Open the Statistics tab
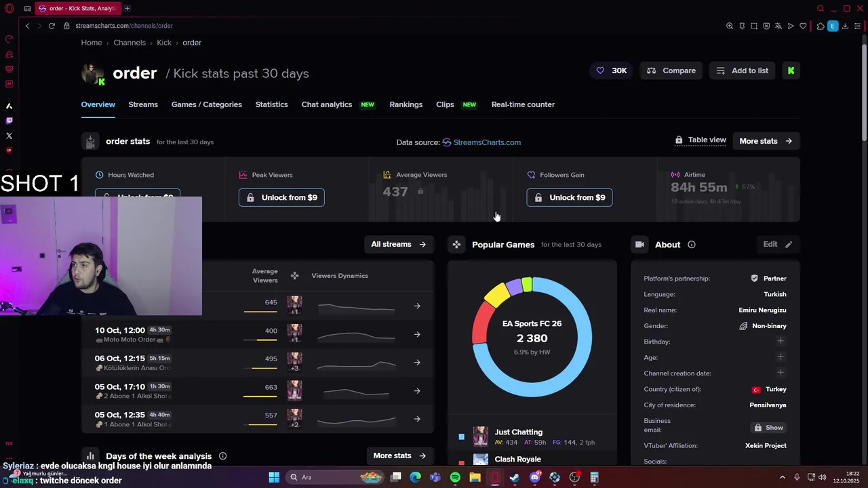The width and height of the screenshot is (868, 488). click(271, 104)
